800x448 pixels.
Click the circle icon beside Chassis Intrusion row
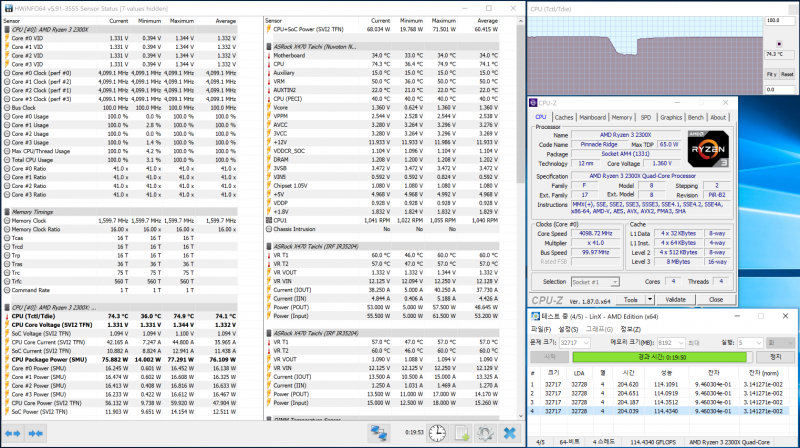(269, 229)
